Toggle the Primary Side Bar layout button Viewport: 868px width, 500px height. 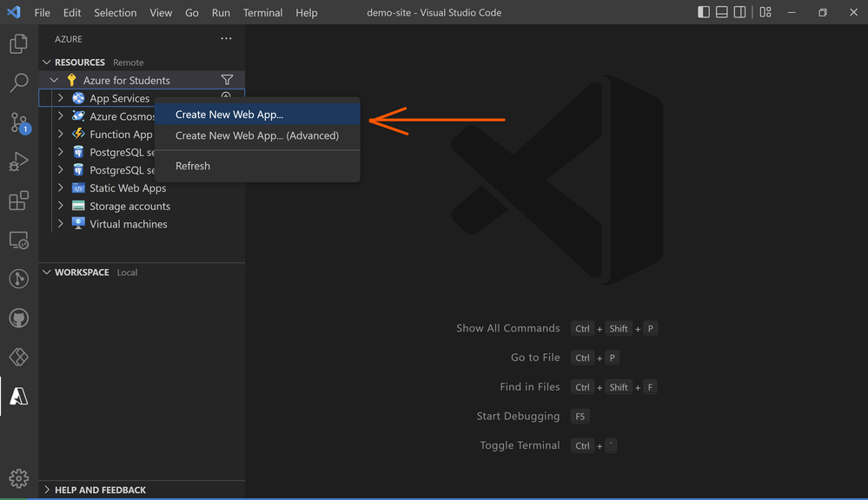[704, 12]
